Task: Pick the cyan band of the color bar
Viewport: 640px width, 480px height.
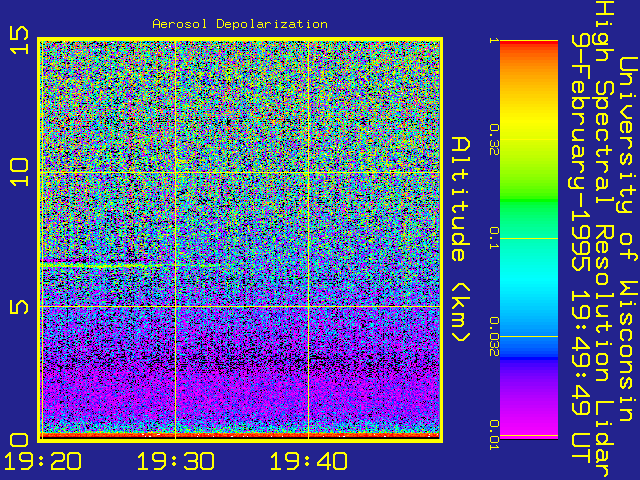Action: pyautogui.click(x=529, y=278)
